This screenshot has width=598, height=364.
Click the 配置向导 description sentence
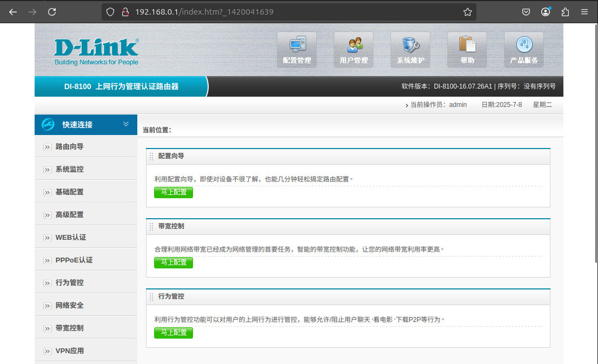(x=253, y=179)
